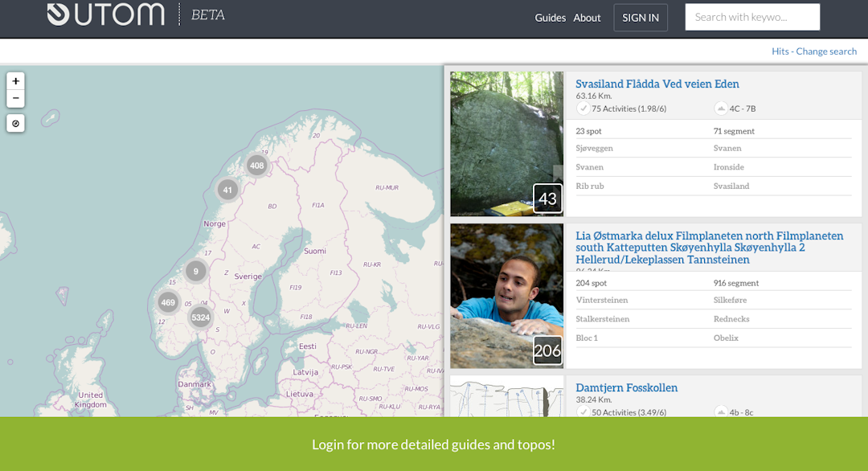Screen dimensions: 868x471
Task: Select the Rednecks segment
Action: pyautogui.click(x=731, y=319)
